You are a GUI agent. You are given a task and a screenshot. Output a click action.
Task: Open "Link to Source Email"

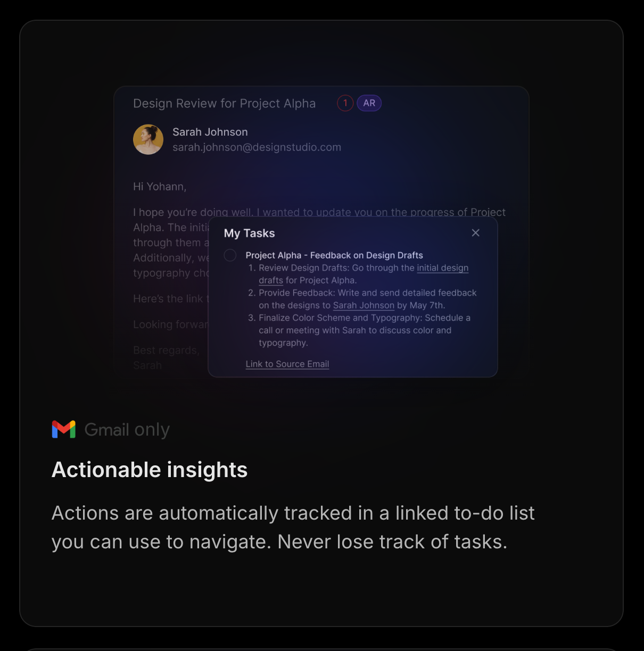click(287, 364)
